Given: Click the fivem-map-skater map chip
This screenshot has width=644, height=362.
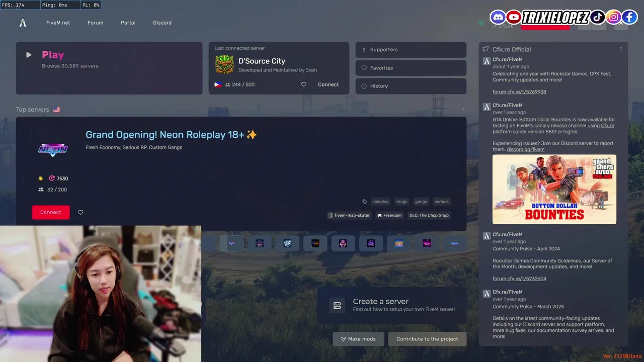Looking at the screenshot, I should click(349, 215).
